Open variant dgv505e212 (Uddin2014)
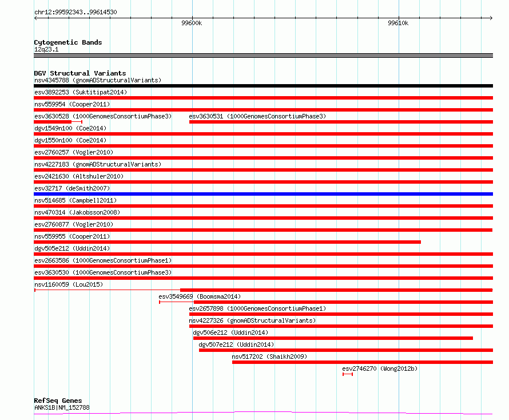This screenshot has height=420, width=509. point(72,248)
